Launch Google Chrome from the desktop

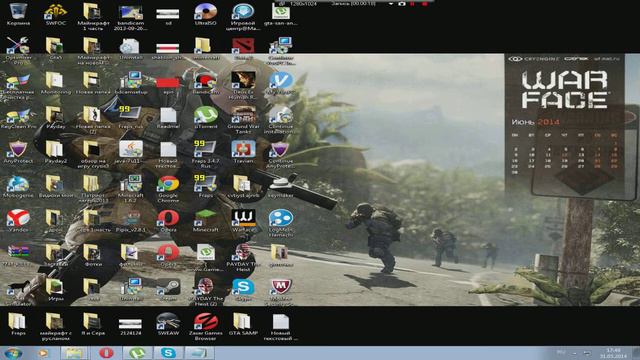pos(168,189)
